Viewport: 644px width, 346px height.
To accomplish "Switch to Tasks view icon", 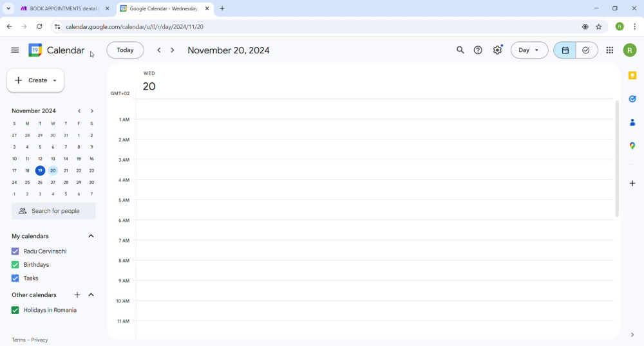I will click(586, 50).
